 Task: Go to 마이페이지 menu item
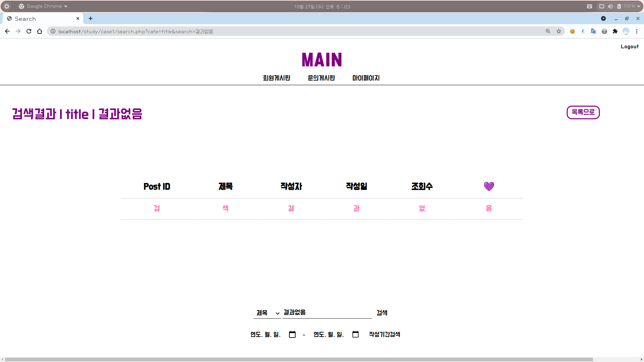click(x=366, y=78)
